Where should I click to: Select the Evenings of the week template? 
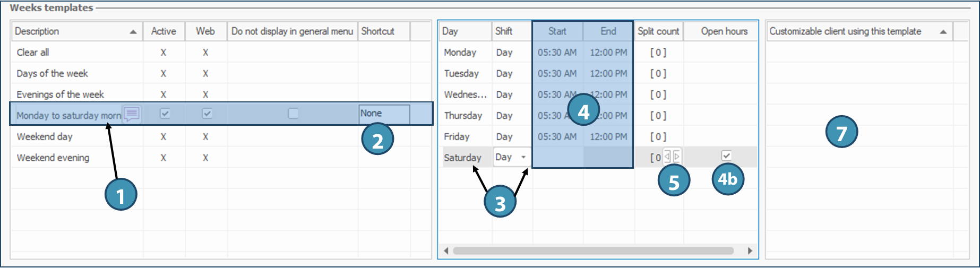point(60,94)
